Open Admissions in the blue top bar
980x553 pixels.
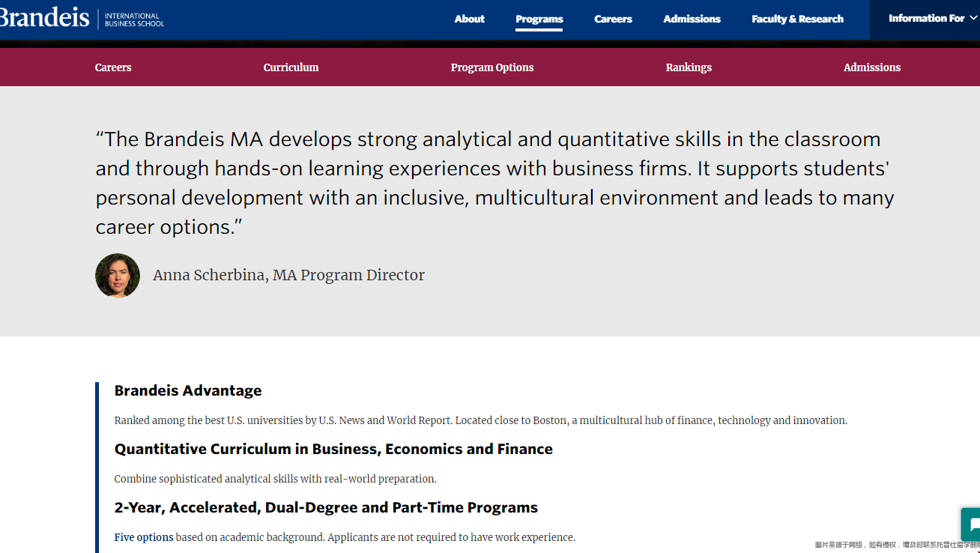[x=692, y=19]
